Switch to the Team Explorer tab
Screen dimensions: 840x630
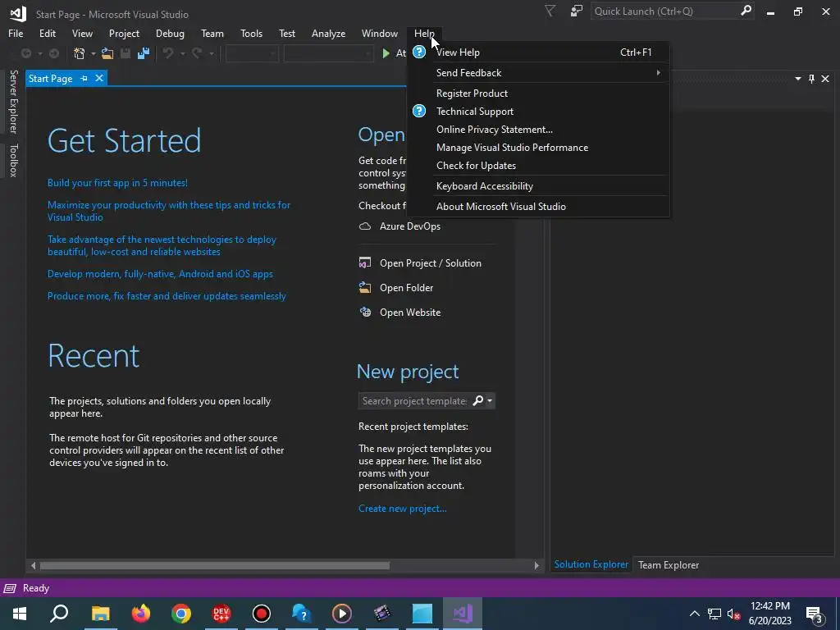[668, 564]
